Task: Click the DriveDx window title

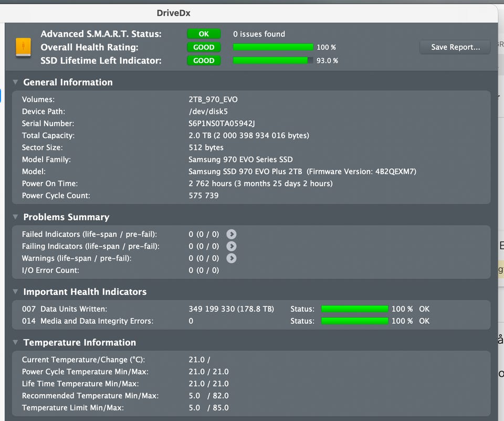Action: (174, 13)
